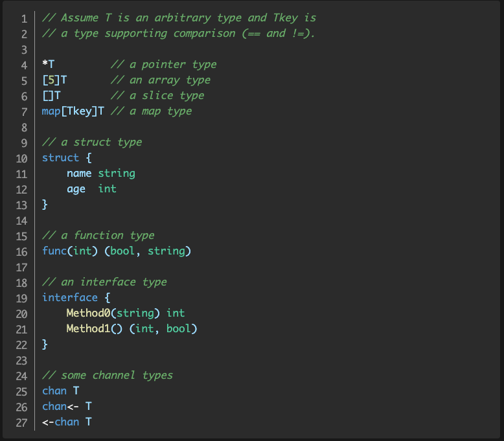This screenshot has width=504, height=441.
Task: Click the 'age' field in struct
Action: 76,189
